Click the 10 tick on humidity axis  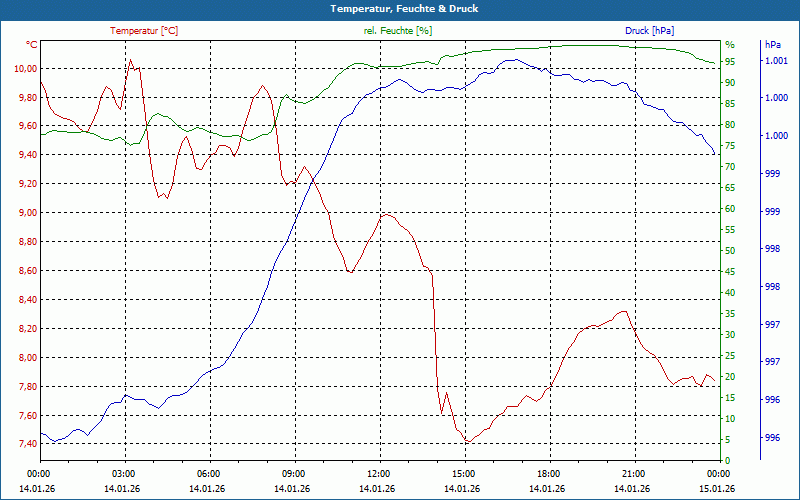[730, 419]
